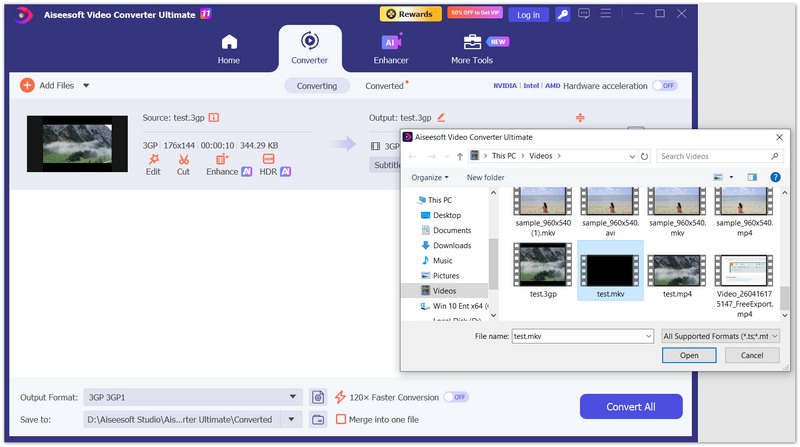Open the More Tools tab
This screenshot has height=447, width=800.
pos(472,49)
